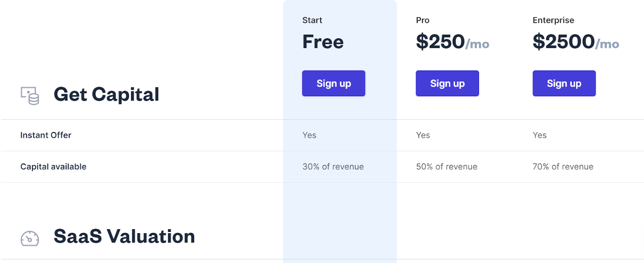Open the Get Capital section heading

pos(106,94)
